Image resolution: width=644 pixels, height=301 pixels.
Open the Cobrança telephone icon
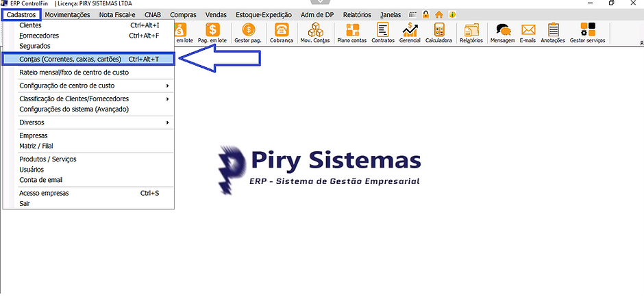(x=282, y=33)
